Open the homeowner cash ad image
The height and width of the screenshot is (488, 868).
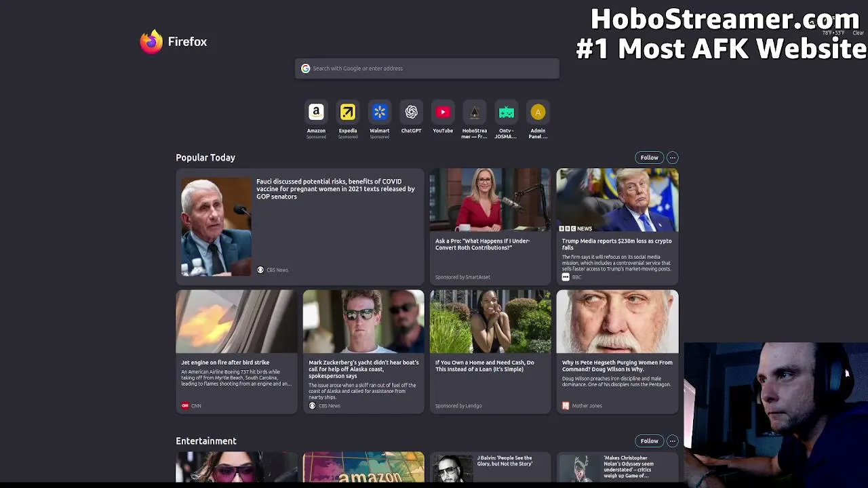coord(490,322)
